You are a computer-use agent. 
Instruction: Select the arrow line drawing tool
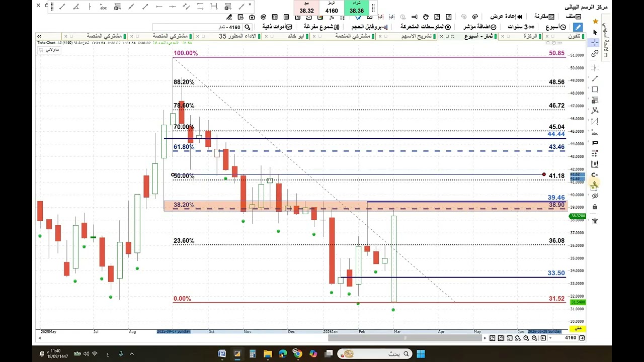pos(145,7)
